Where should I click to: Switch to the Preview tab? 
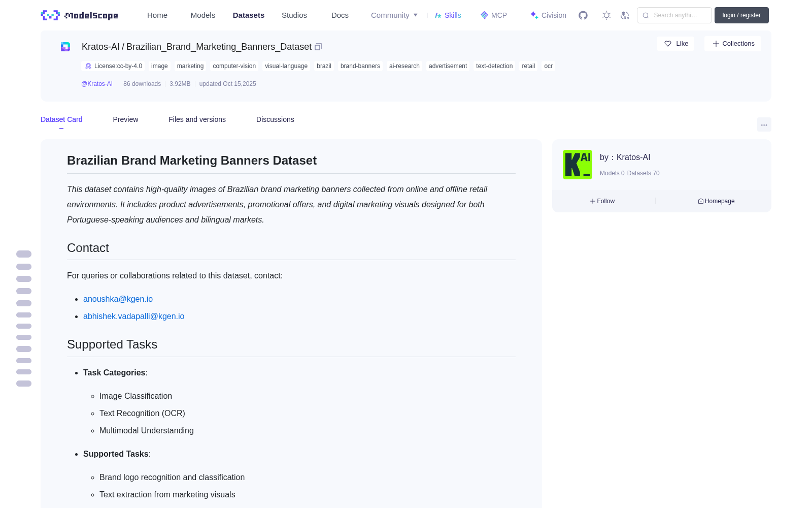125,119
